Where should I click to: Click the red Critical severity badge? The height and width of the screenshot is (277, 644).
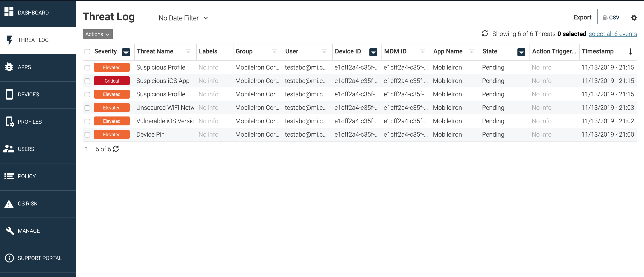tap(112, 81)
